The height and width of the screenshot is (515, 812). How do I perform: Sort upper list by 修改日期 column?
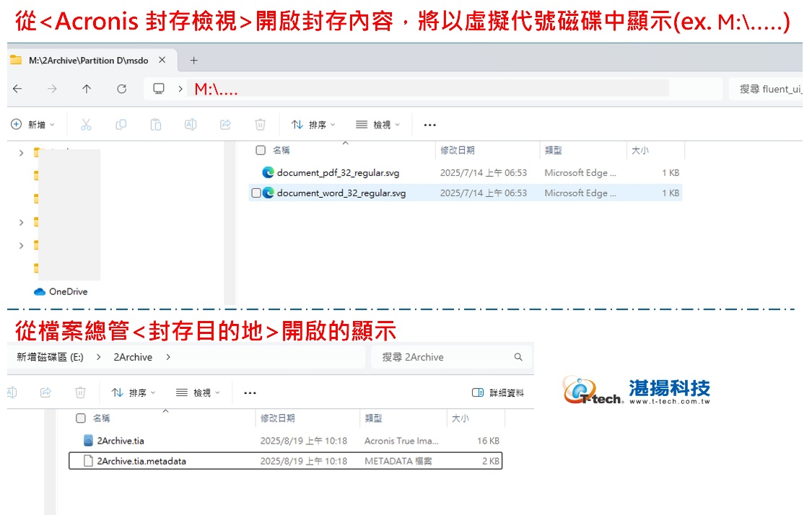coord(458,150)
